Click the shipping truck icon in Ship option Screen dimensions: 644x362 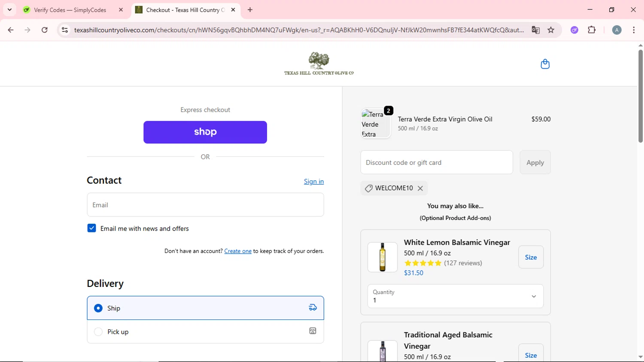click(x=313, y=307)
